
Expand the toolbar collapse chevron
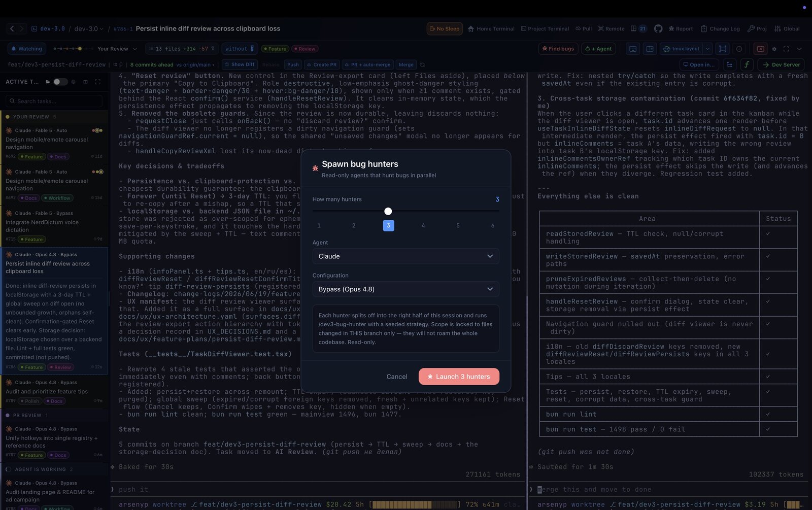[x=799, y=49]
